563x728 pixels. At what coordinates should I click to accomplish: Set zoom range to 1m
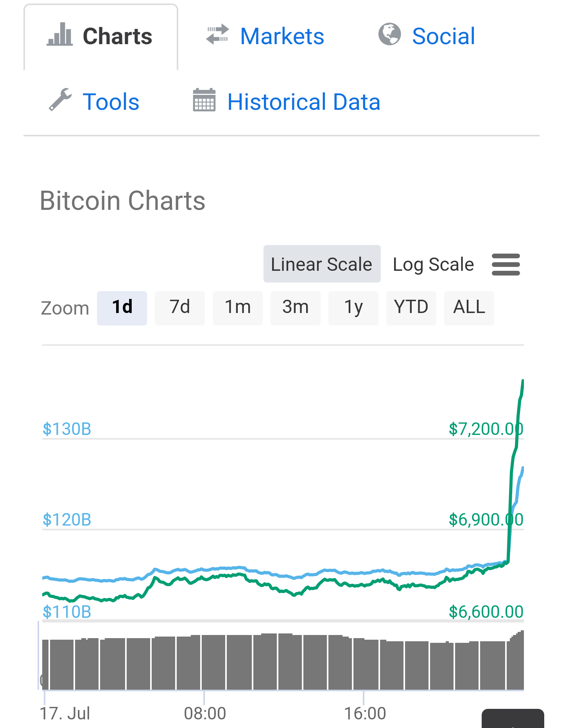[x=238, y=308]
